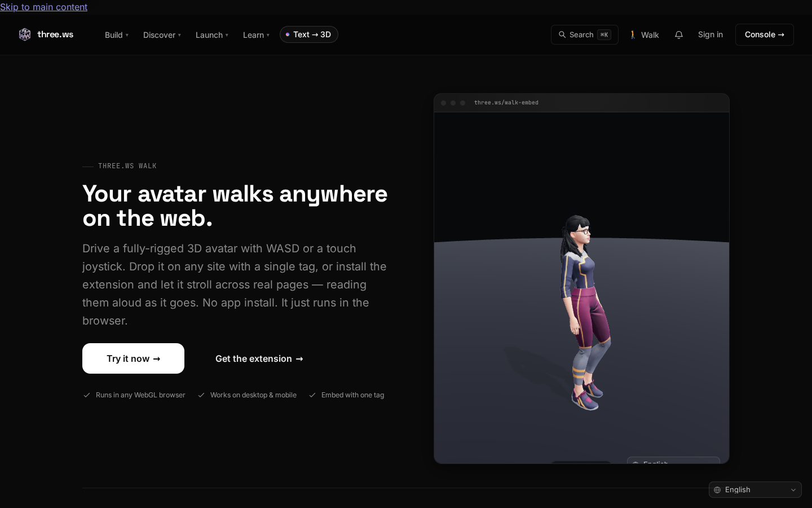
Task: Click checkmark beside Works on desktop & mobile
Action: tap(201, 395)
